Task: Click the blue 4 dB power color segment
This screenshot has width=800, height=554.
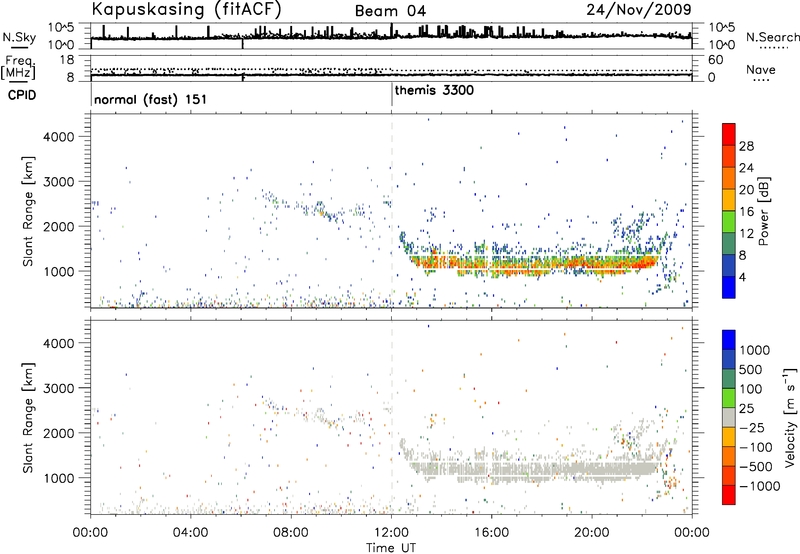Action: (729, 287)
